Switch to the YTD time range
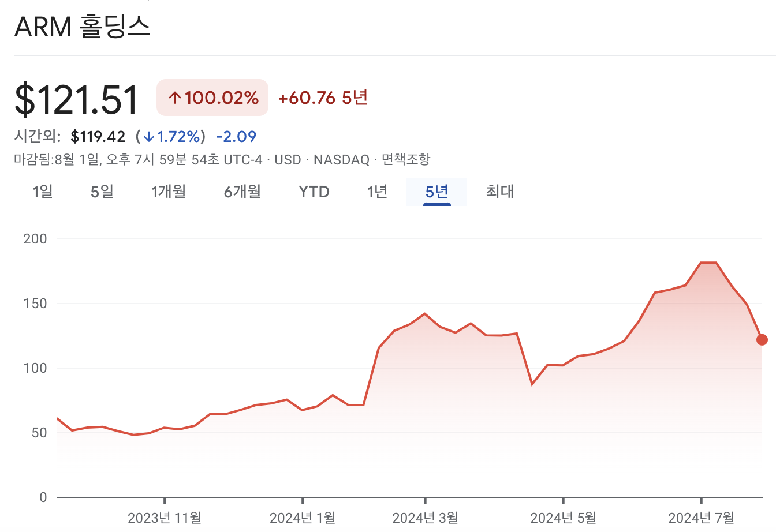The image size is (776, 532). 314,192
